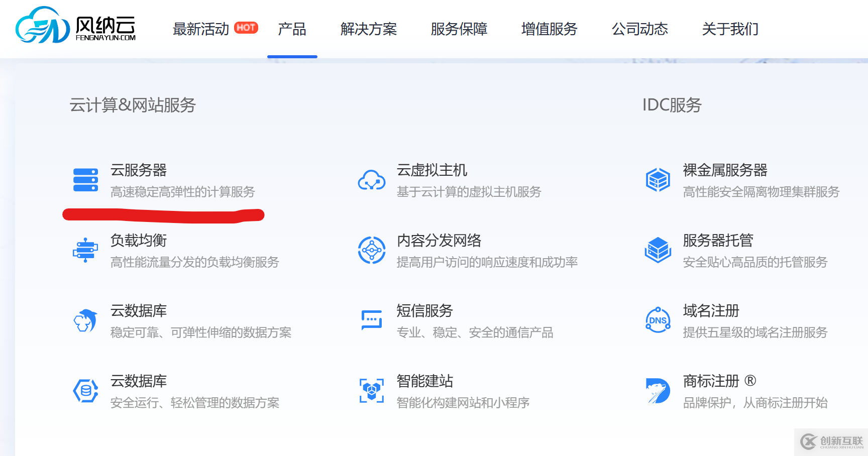This screenshot has width=868, height=456.
Task: Click the 负载均衡 load balancer icon
Action: 85,250
